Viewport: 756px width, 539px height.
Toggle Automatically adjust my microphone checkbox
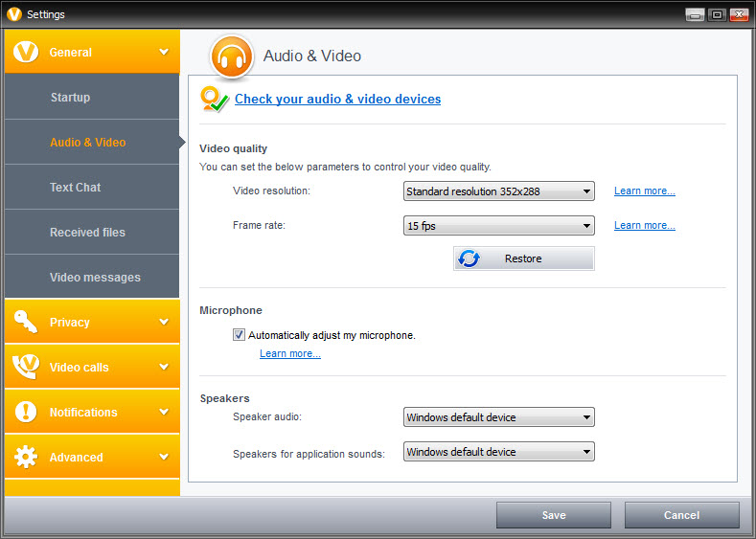click(239, 335)
